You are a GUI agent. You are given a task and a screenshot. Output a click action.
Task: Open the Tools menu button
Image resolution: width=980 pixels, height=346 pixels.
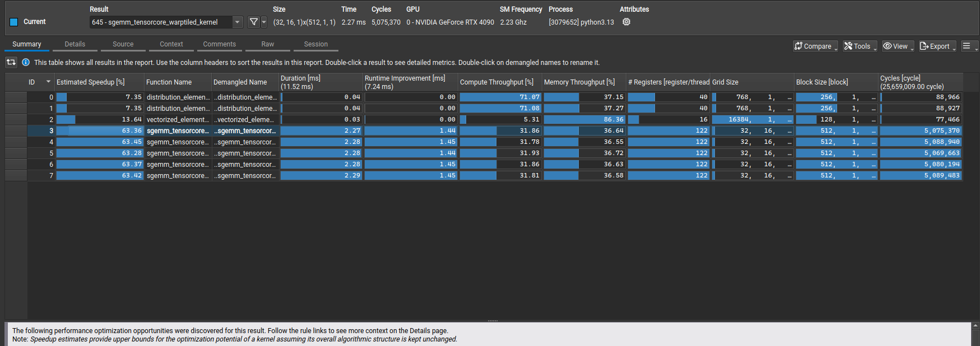pos(860,46)
